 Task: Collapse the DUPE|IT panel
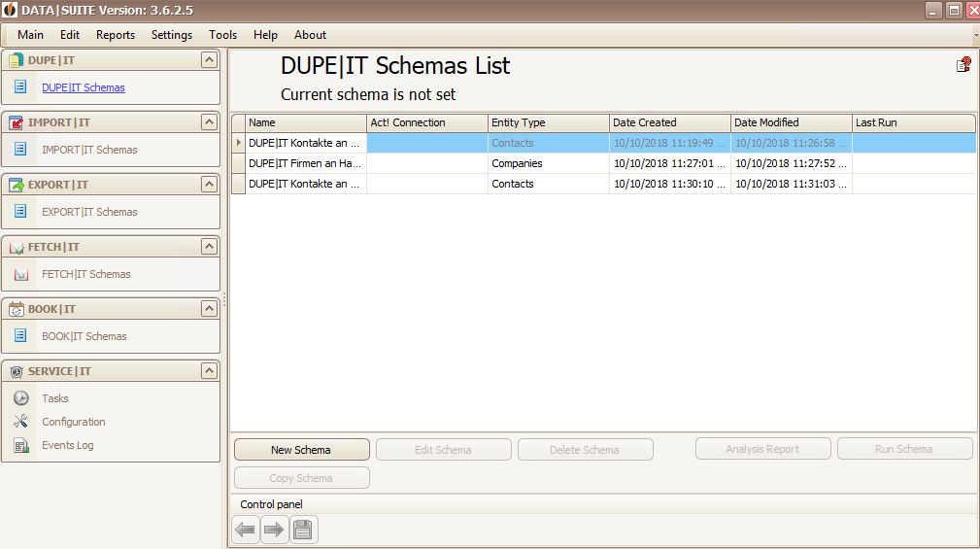(x=209, y=60)
